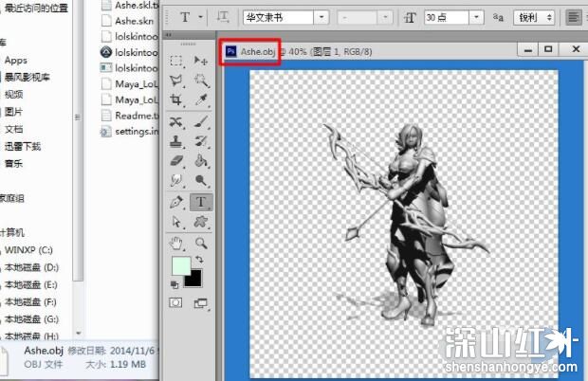Viewport: 588px width, 381px height.
Task: Toggle text orientation in options bar
Action: pyautogui.click(x=223, y=17)
